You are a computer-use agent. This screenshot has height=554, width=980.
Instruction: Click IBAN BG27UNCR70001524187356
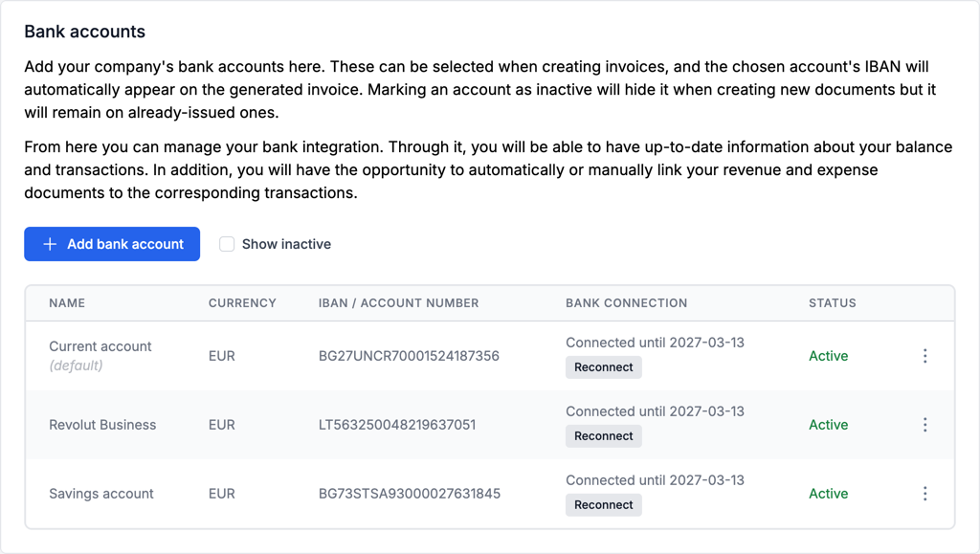tap(409, 356)
